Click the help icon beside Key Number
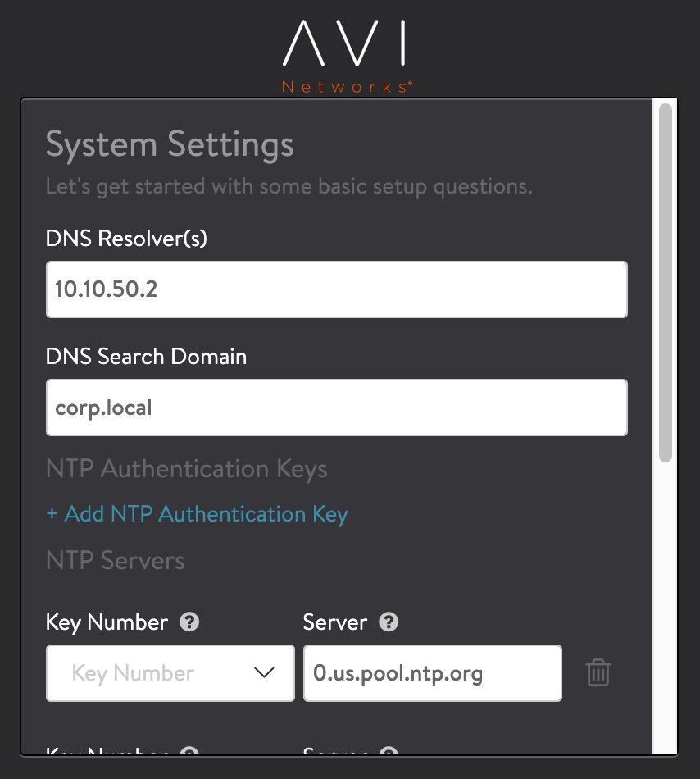This screenshot has width=700, height=779. click(189, 622)
